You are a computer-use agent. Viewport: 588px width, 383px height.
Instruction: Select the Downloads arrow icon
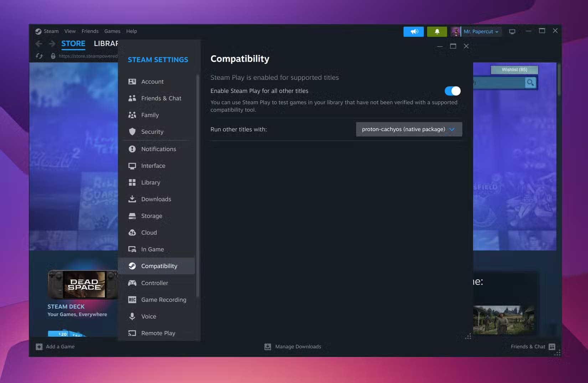click(x=132, y=199)
